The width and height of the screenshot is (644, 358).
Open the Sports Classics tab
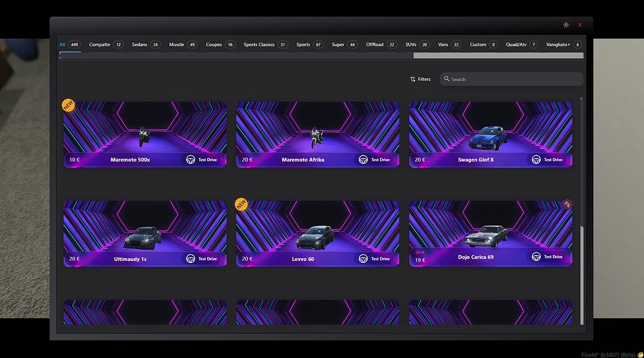265,44
